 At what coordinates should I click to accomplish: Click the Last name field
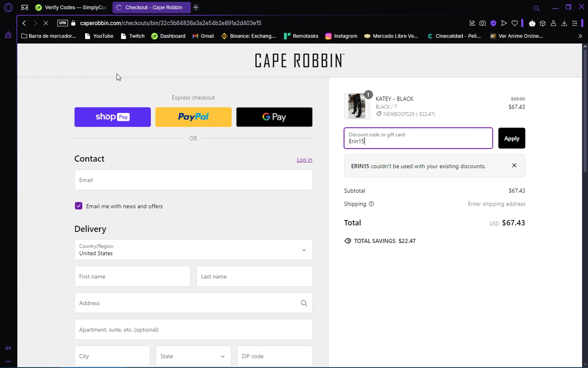(x=254, y=277)
